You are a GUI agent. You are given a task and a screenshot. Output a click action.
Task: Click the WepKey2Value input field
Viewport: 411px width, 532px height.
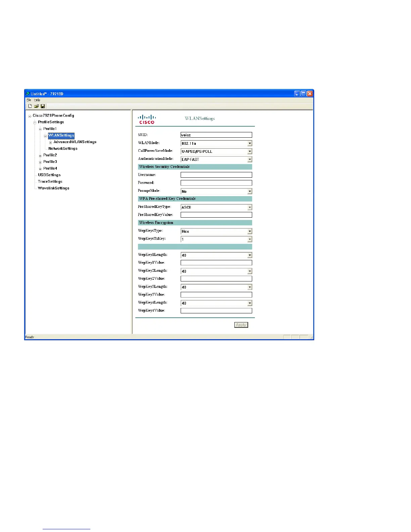(x=216, y=279)
